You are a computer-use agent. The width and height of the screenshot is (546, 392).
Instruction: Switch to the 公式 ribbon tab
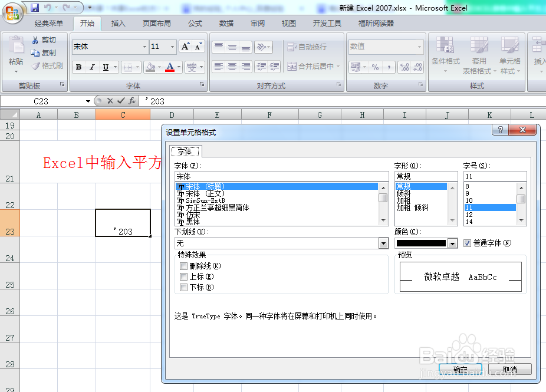[195, 24]
